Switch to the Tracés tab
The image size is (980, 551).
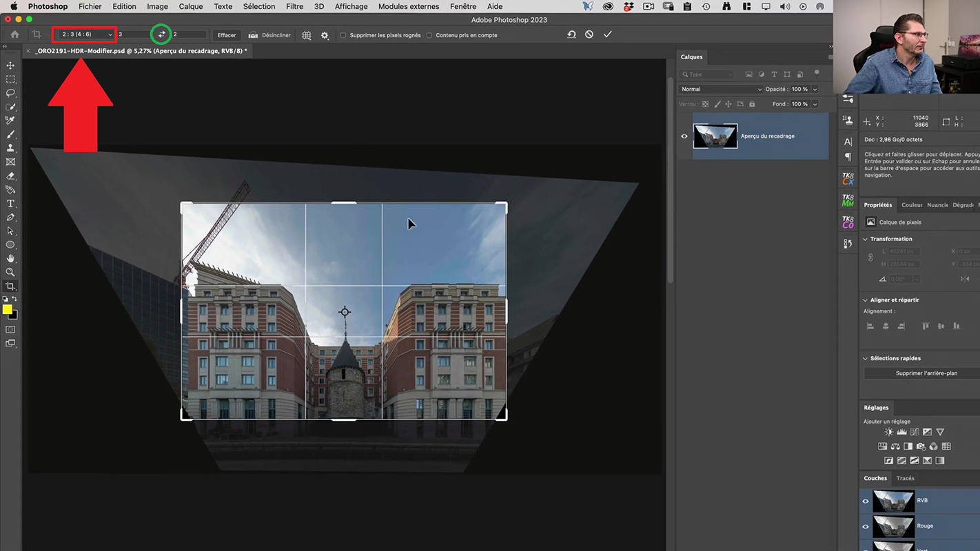tap(905, 478)
